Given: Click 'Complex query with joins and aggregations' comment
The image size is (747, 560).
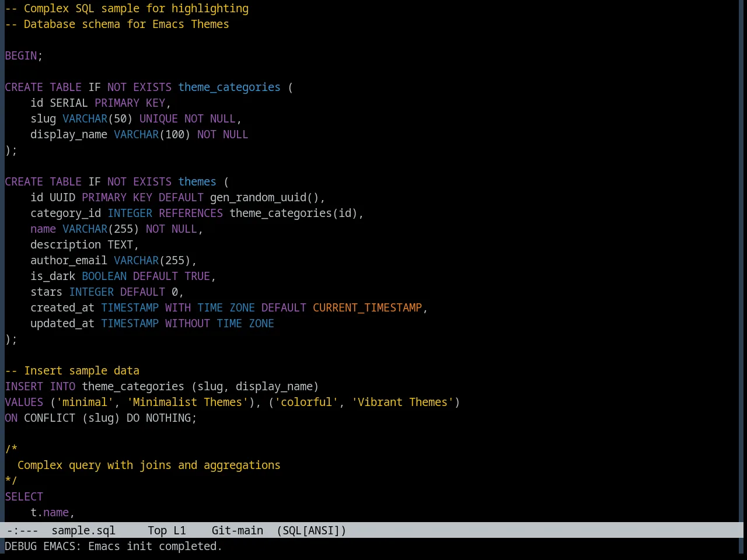Looking at the screenshot, I should click(149, 465).
